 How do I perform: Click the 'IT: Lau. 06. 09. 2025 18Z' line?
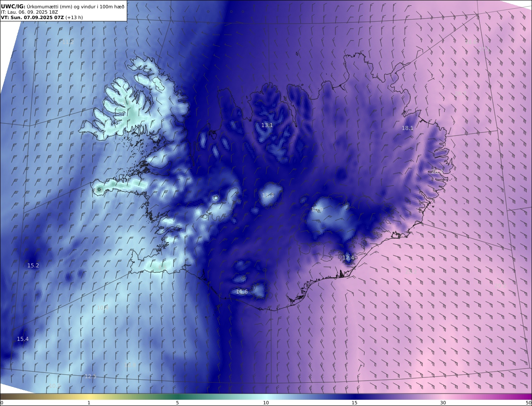(29, 12)
